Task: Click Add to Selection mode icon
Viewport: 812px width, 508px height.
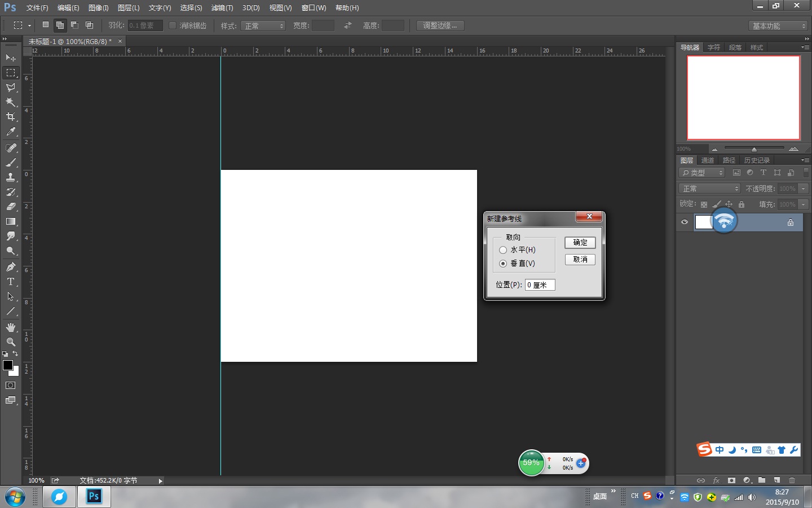Action: (x=60, y=25)
